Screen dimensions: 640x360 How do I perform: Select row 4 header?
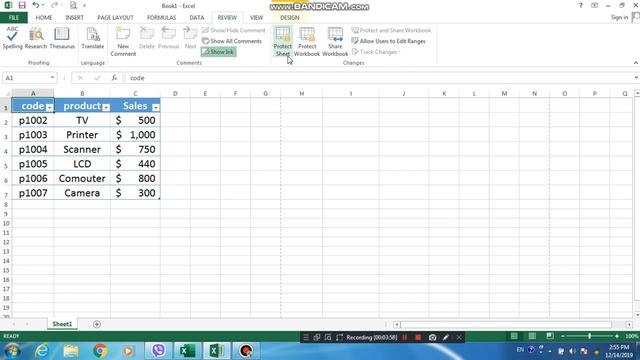(6, 150)
